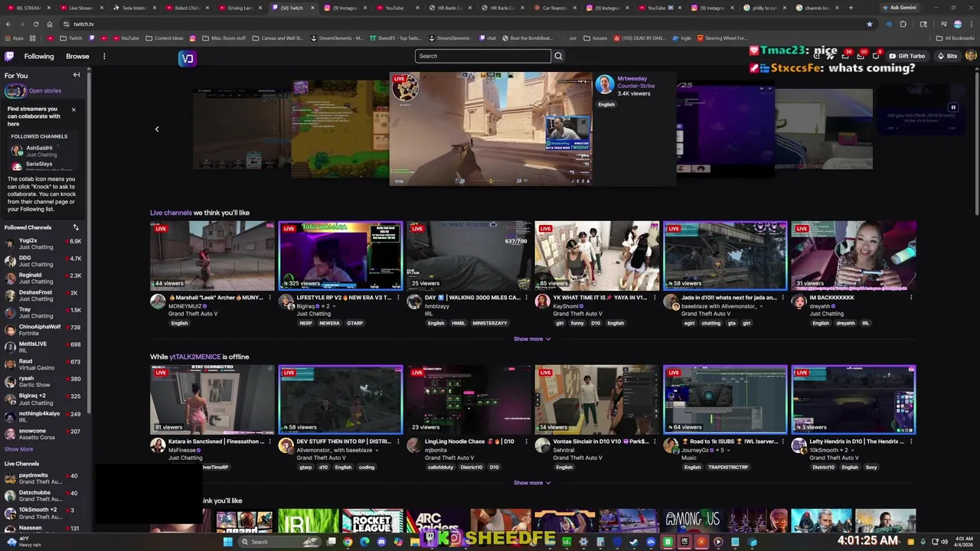Open the Browse tab
This screenshot has height=551, width=980.
pyautogui.click(x=77, y=56)
